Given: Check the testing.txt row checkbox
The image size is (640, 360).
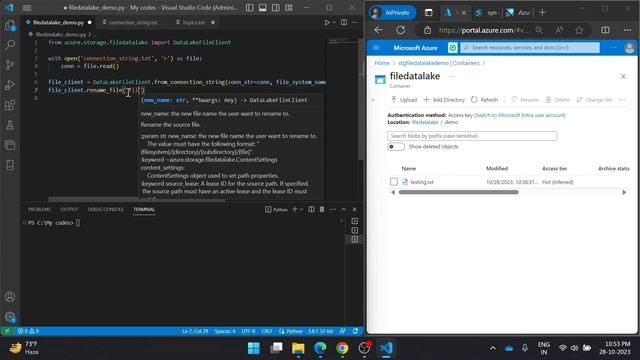Looking at the screenshot, I should (x=393, y=182).
